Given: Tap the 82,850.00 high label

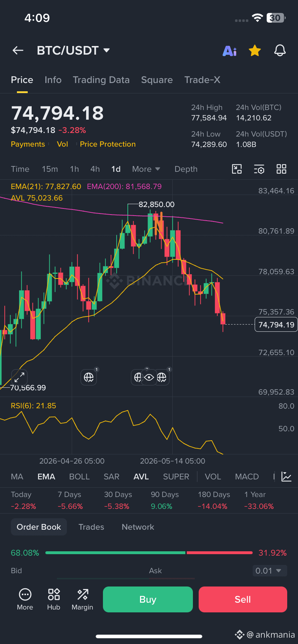Looking at the screenshot, I should click(x=157, y=204).
